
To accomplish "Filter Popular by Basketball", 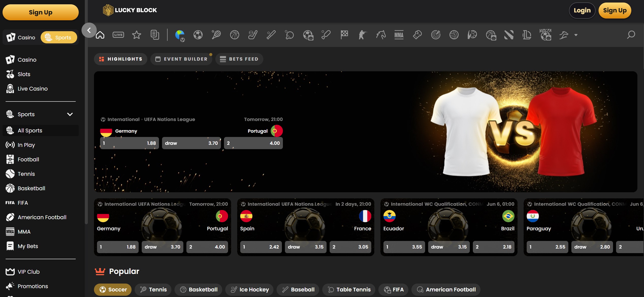I will point(198,290).
